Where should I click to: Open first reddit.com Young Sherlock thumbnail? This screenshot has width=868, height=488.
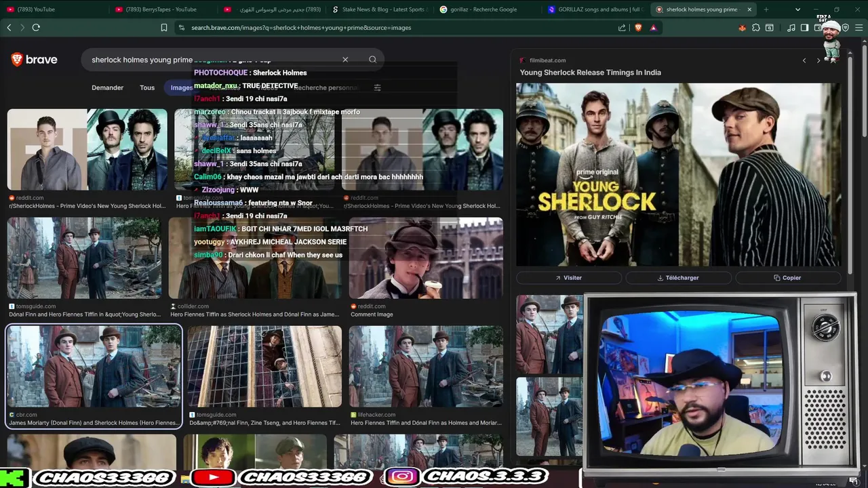coord(87,150)
